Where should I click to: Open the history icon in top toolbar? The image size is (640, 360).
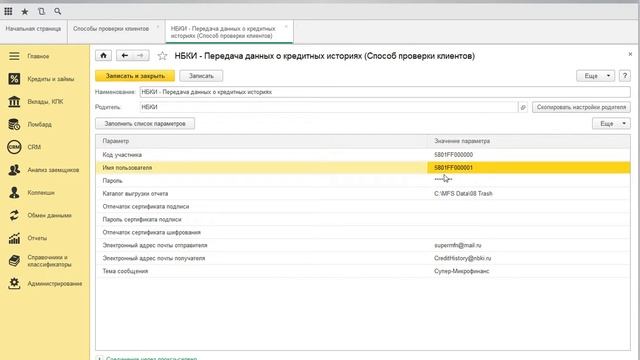(x=41, y=11)
